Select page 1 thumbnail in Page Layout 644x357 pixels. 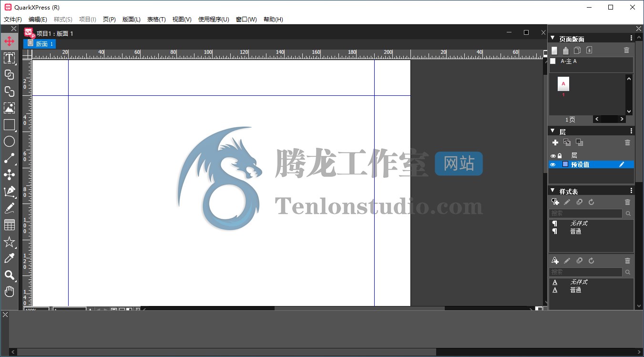click(563, 84)
